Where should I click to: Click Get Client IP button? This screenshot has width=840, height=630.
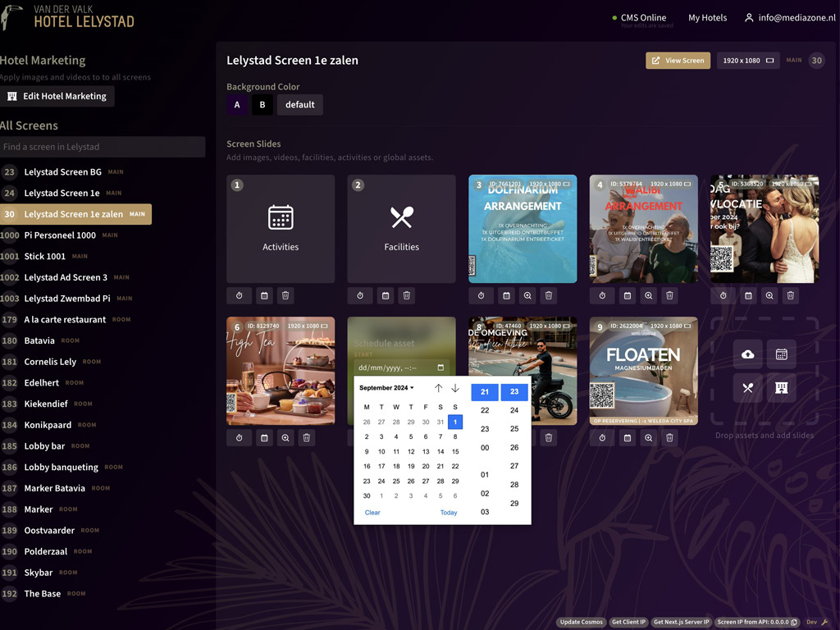(628, 623)
